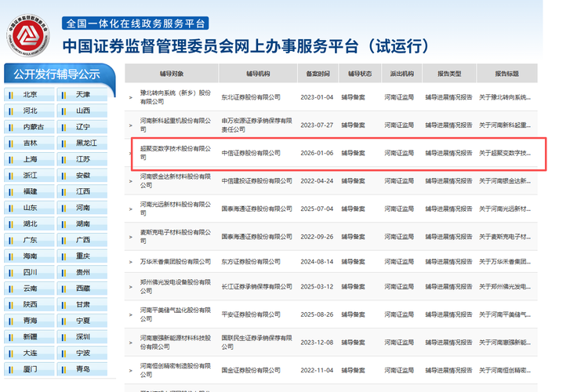The height and width of the screenshot is (392, 570).
Task: Select 青海 region
Action: pos(30,321)
